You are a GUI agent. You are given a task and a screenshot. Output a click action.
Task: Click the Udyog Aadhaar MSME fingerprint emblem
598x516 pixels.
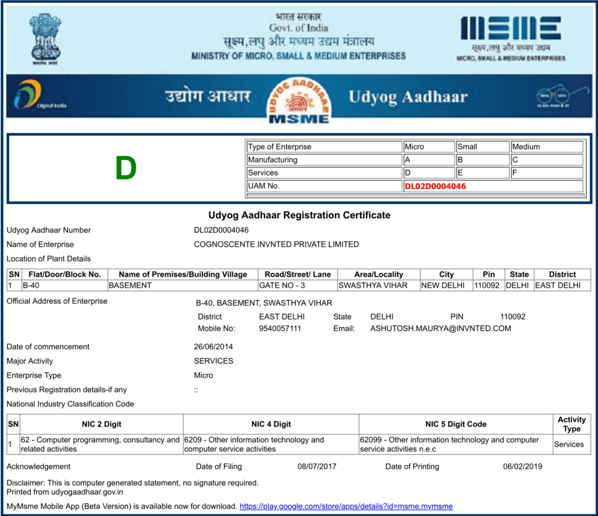point(298,101)
